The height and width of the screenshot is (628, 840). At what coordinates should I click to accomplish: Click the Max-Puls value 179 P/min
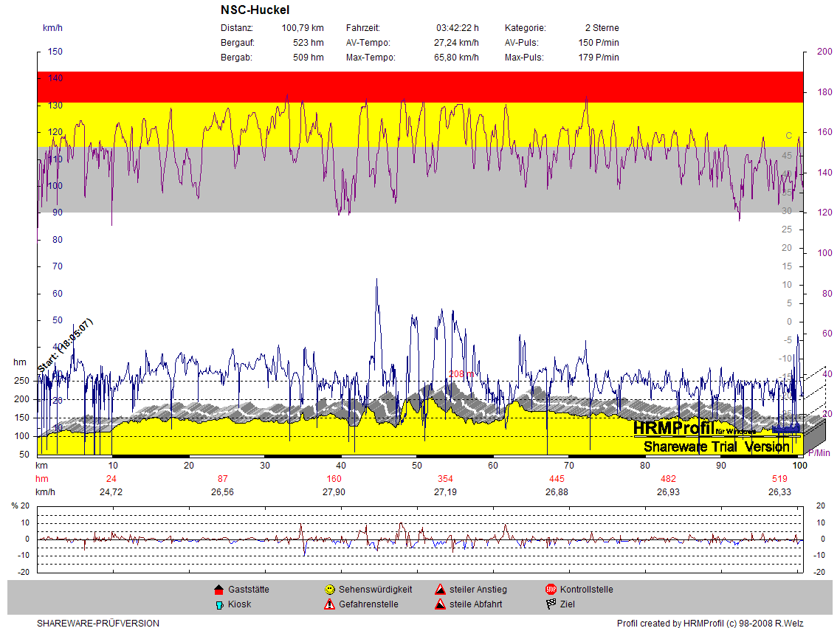599,58
